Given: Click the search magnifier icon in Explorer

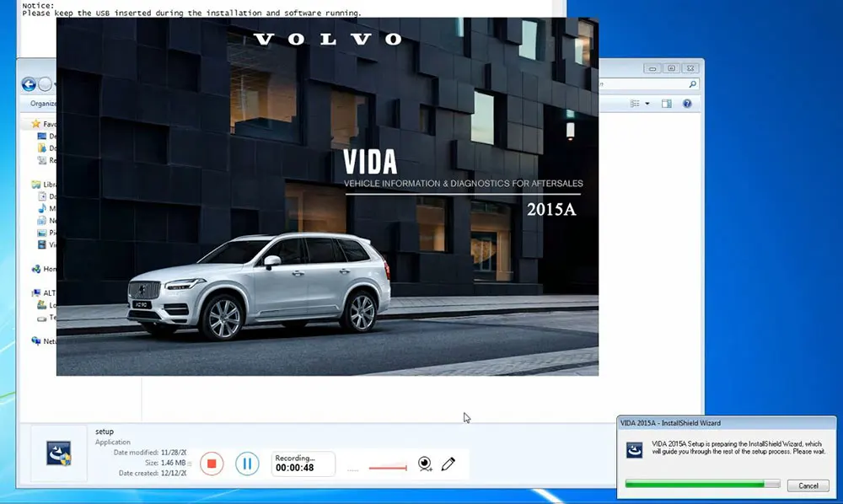Looking at the screenshot, I should (692, 84).
